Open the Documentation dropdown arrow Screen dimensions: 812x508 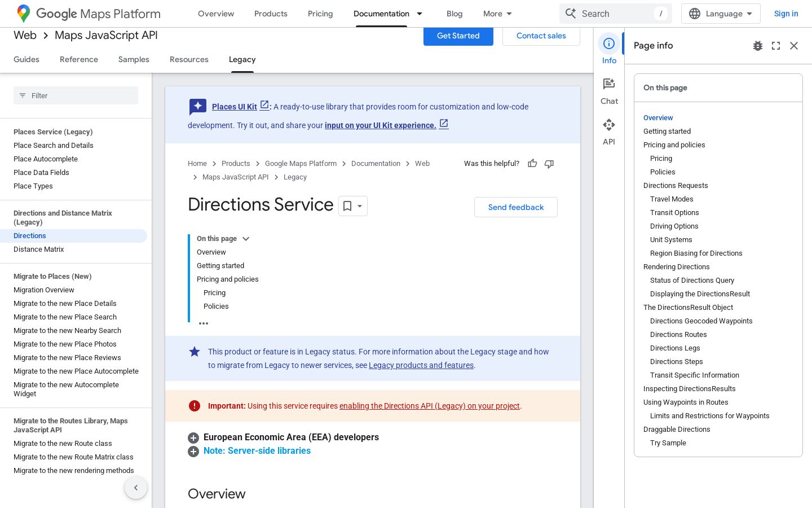coord(420,14)
